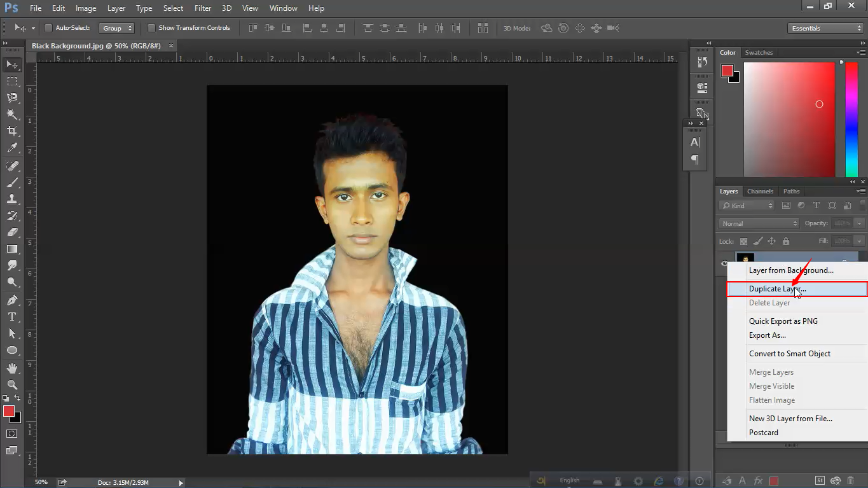Choose Convert to Smart Object

pos(789,354)
